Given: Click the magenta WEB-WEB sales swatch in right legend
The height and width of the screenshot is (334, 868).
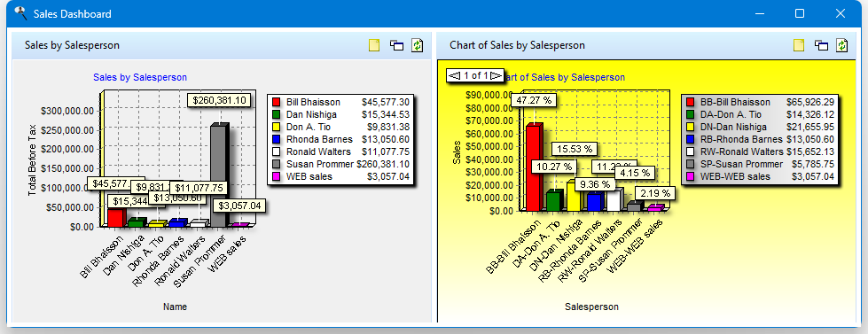Looking at the screenshot, I should pyautogui.click(x=690, y=176).
